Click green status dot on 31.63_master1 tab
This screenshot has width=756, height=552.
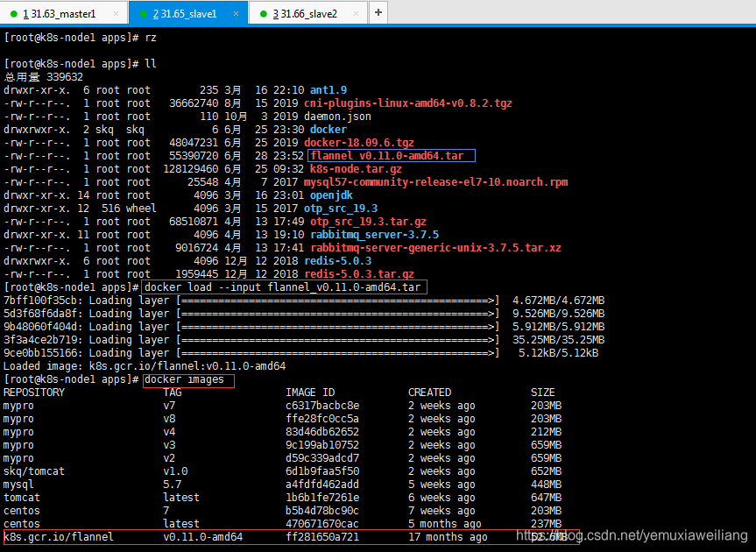click(x=13, y=14)
